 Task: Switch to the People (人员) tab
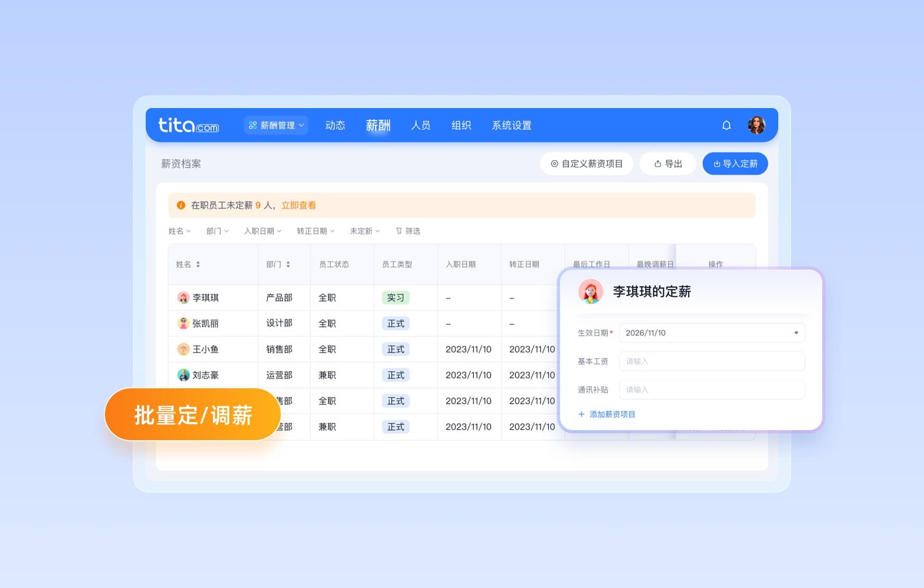421,125
